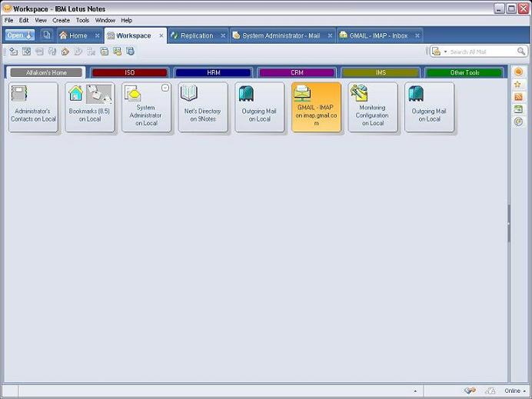This screenshot has height=399, width=532.
Task: Select the purple CRM workspace tab
Action: [x=297, y=72]
